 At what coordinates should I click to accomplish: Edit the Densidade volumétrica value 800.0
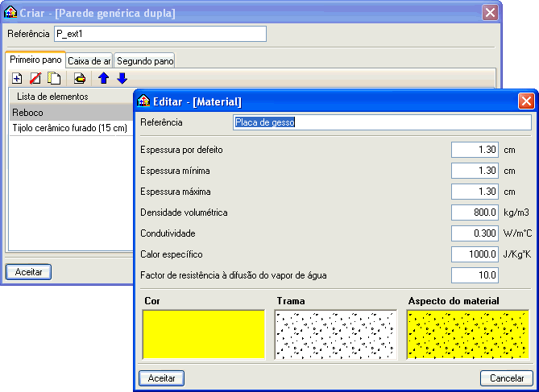pos(475,213)
